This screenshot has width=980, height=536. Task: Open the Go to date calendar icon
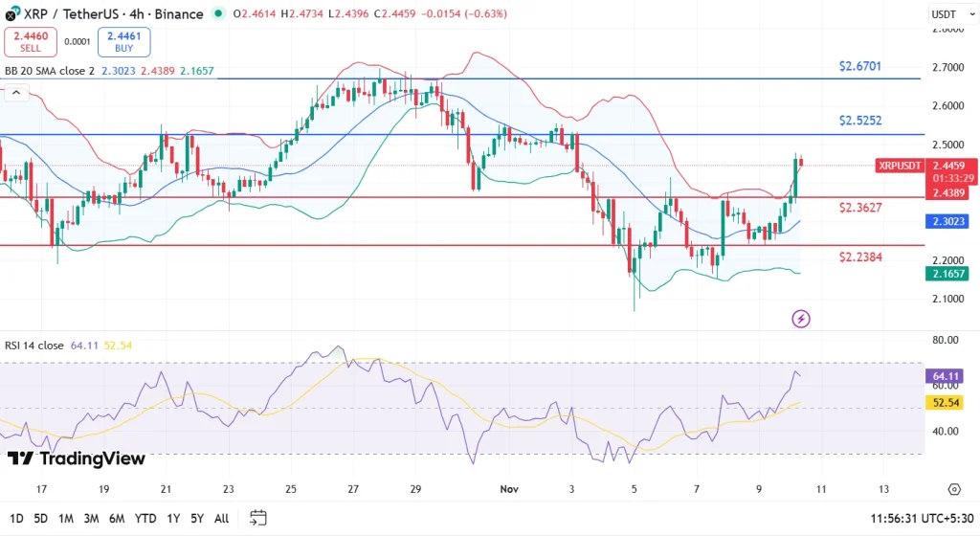coord(257,518)
